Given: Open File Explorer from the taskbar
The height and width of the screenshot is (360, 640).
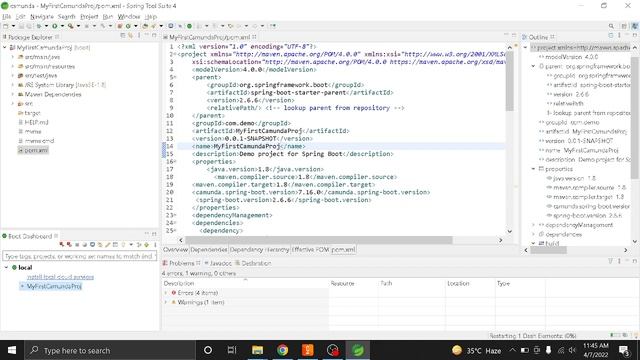Looking at the screenshot, I should click(258, 350).
